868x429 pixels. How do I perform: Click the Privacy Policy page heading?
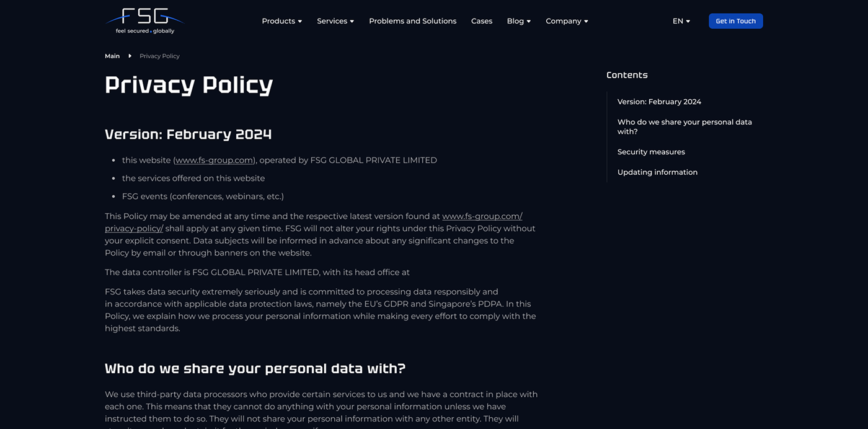click(188, 84)
